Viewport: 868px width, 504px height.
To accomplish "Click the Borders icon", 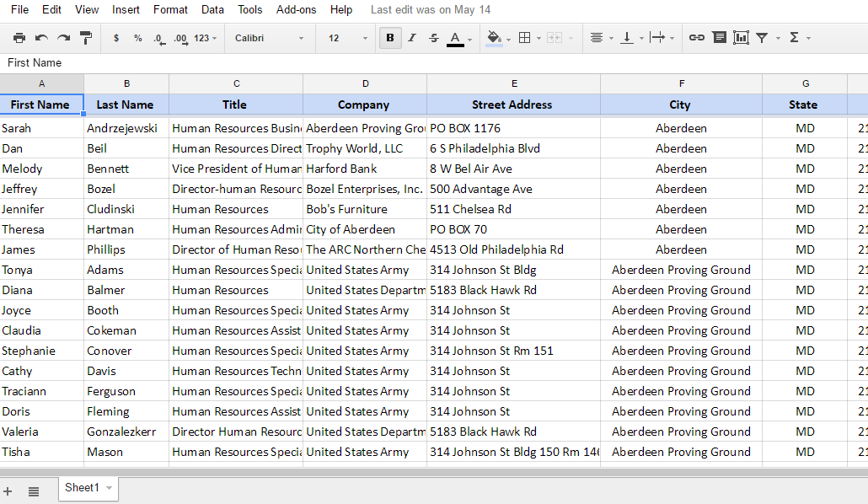I will [x=524, y=38].
